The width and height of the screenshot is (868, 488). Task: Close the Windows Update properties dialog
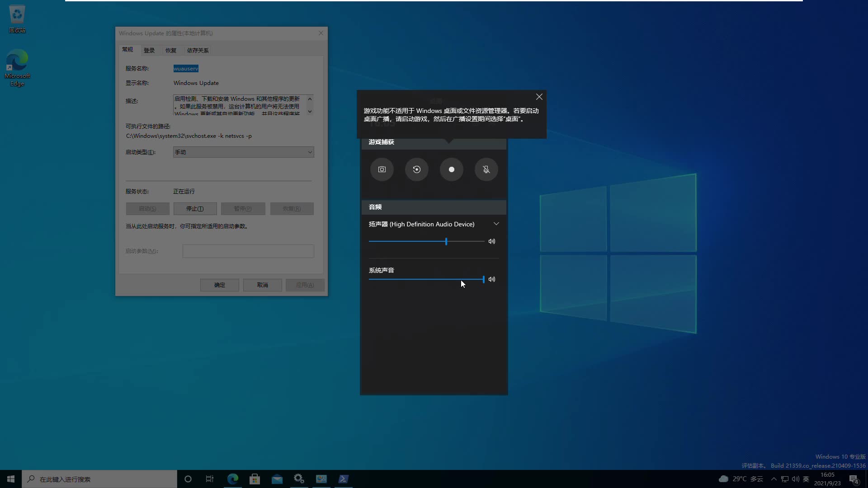[x=321, y=33]
